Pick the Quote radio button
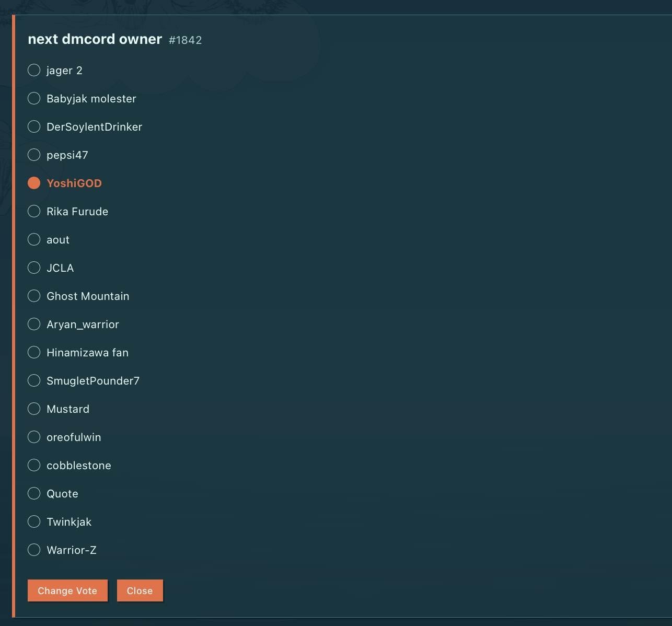The image size is (672, 626). point(34,493)
